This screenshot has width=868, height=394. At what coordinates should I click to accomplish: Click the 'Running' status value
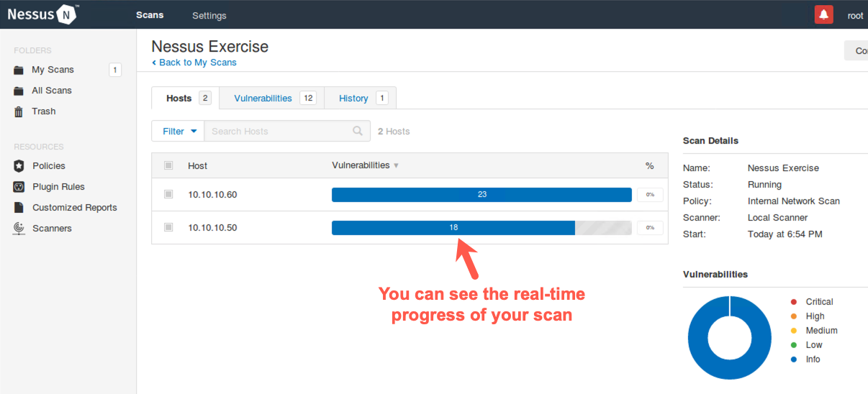pyautogui.click(x=764, y=185)
